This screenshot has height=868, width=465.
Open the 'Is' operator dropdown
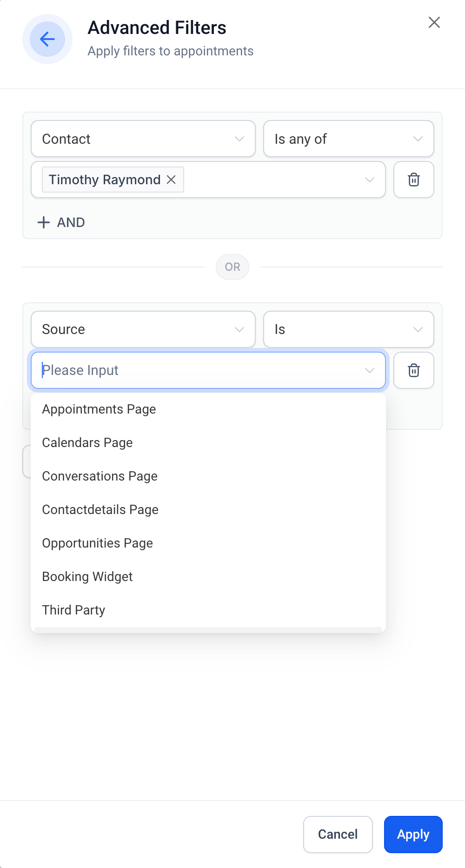pyautogui.click(x=348, y=329)
